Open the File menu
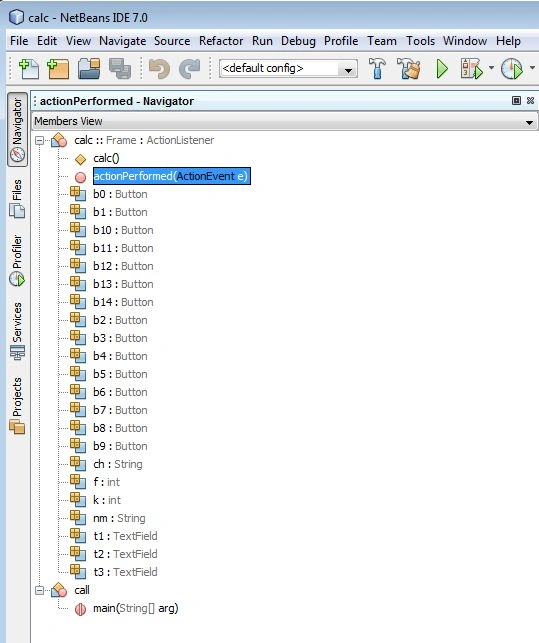This screenshot has width=539, height=643. pos(19,41)
